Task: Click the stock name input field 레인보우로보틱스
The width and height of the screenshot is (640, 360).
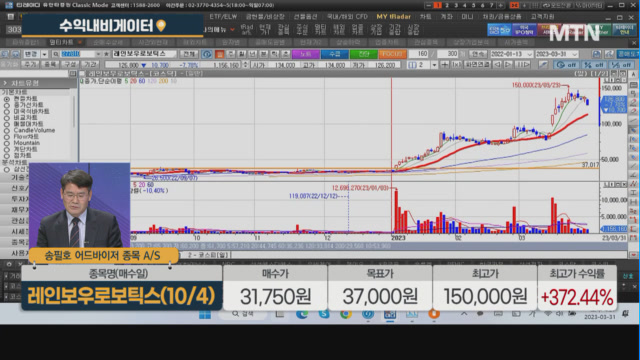Action: tap(144, 54)
